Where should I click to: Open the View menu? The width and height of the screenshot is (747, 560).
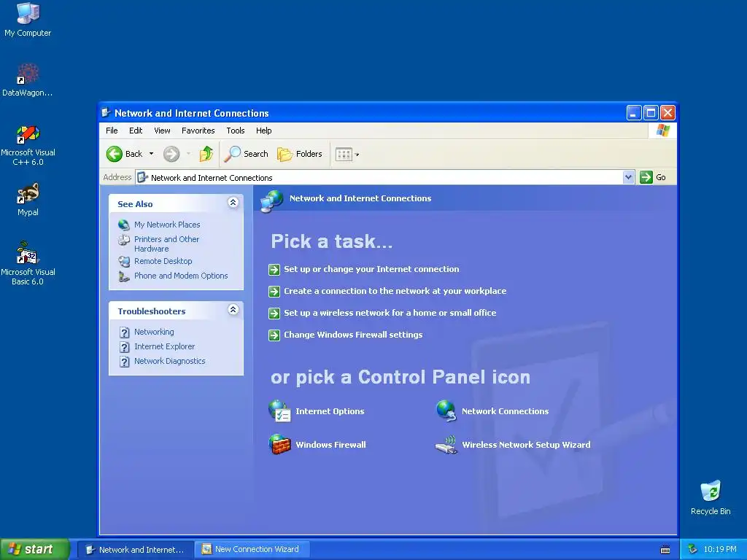click(162, 131)
